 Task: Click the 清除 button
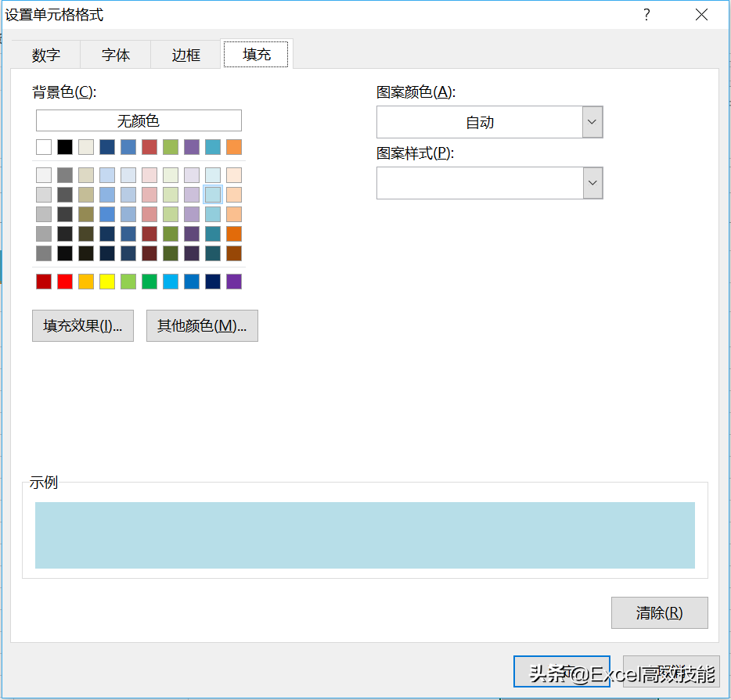[x=659, y=612]
